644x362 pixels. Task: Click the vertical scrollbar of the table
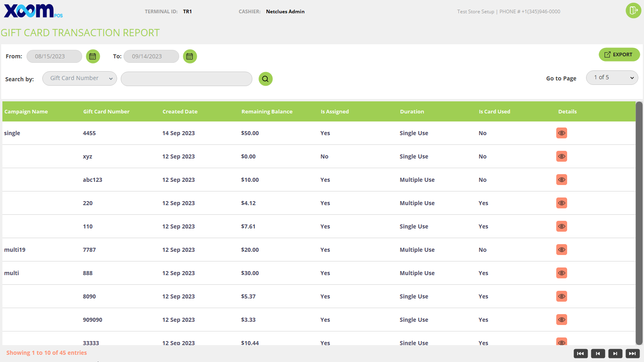639,223
